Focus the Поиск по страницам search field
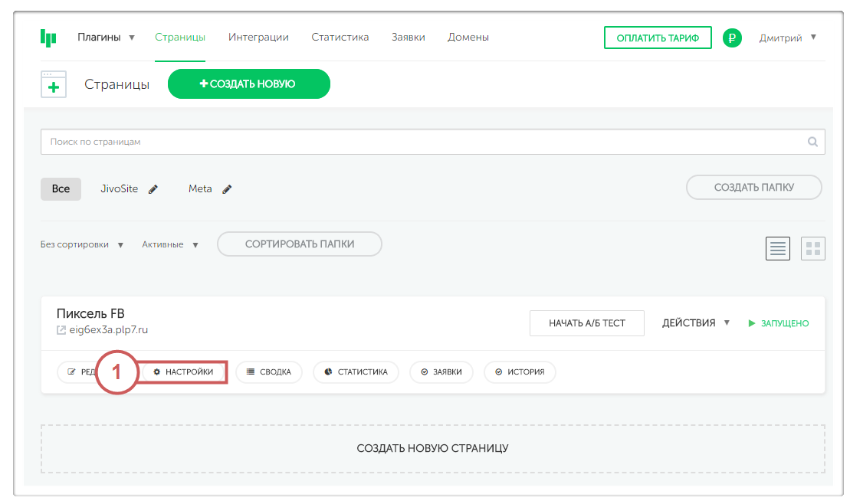 point(422,142)
